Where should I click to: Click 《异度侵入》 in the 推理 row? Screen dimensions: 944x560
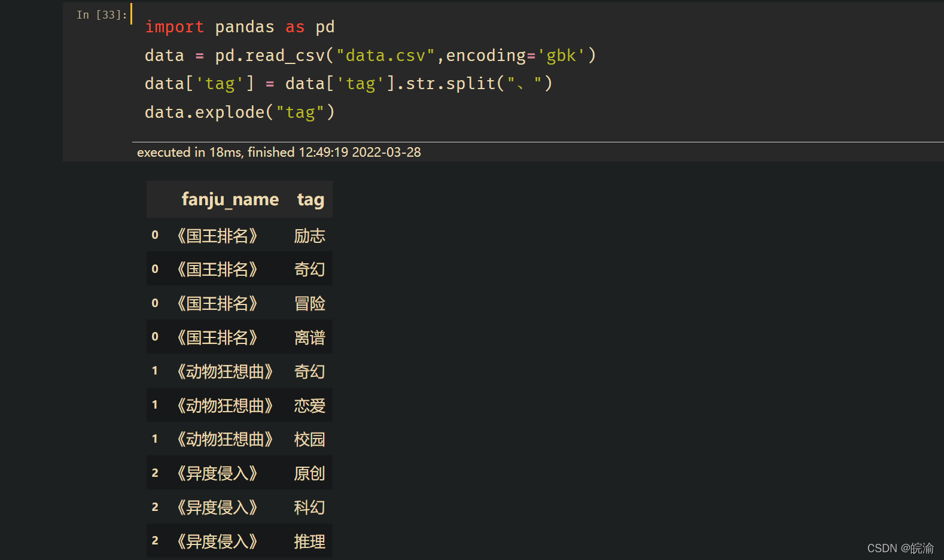coord(217,541)
